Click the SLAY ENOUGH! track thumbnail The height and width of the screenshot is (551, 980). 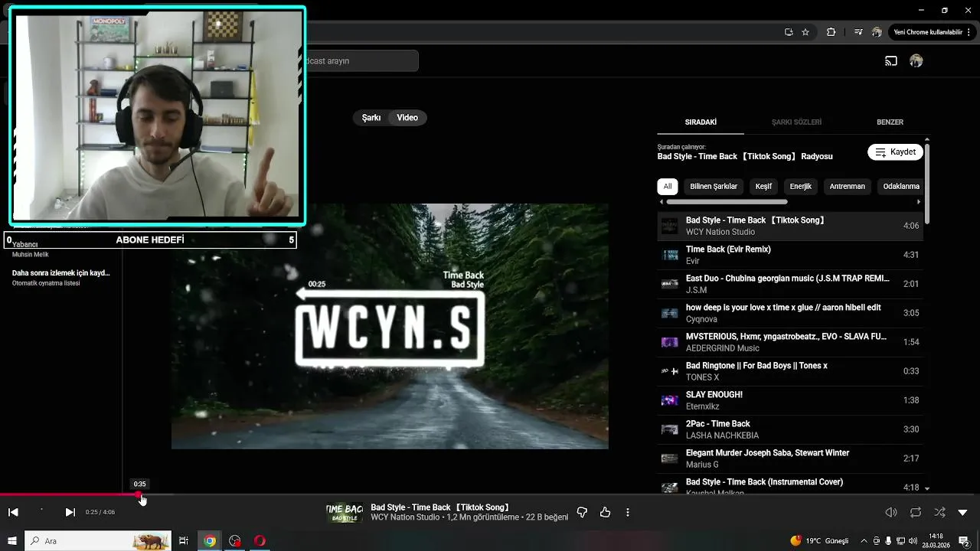[670, 400]
